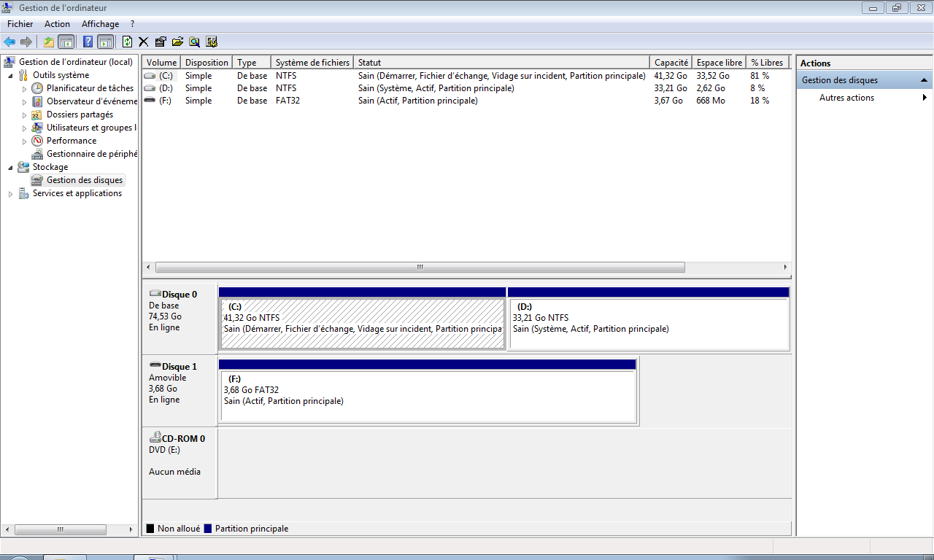This screenshot has height=560, width=934.
Task: Select the (D:) row in volume list
Action: point(466,88)
